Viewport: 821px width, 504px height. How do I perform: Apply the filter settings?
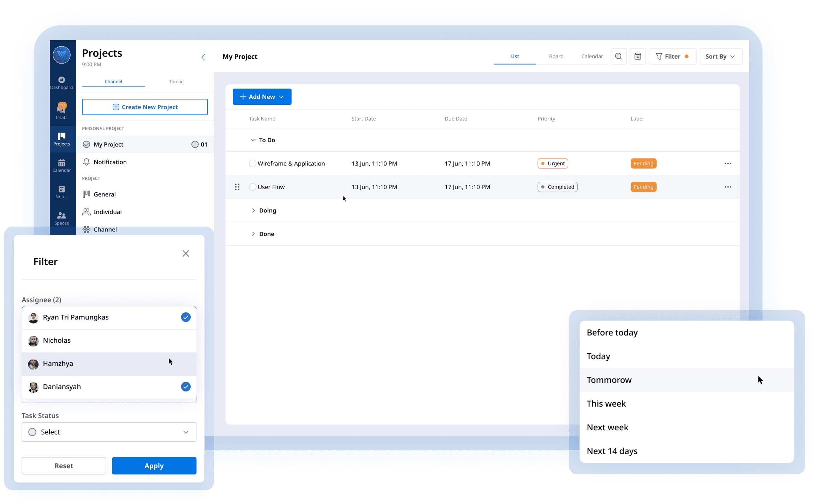coord(154,466)
